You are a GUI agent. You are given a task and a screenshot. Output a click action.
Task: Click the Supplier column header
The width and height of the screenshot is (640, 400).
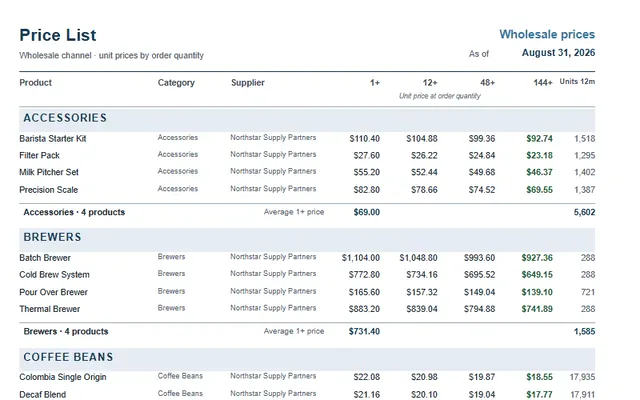(x=247, y=83)
